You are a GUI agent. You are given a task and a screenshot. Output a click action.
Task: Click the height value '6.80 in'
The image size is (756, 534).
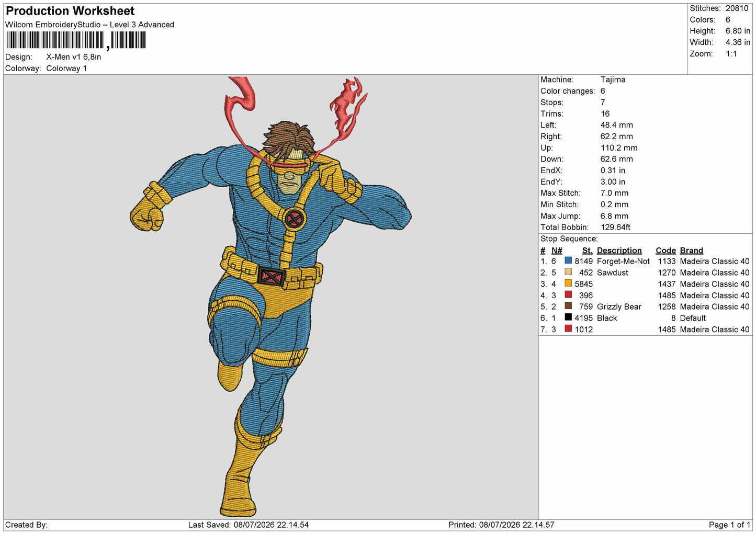(x=738, y=31)
